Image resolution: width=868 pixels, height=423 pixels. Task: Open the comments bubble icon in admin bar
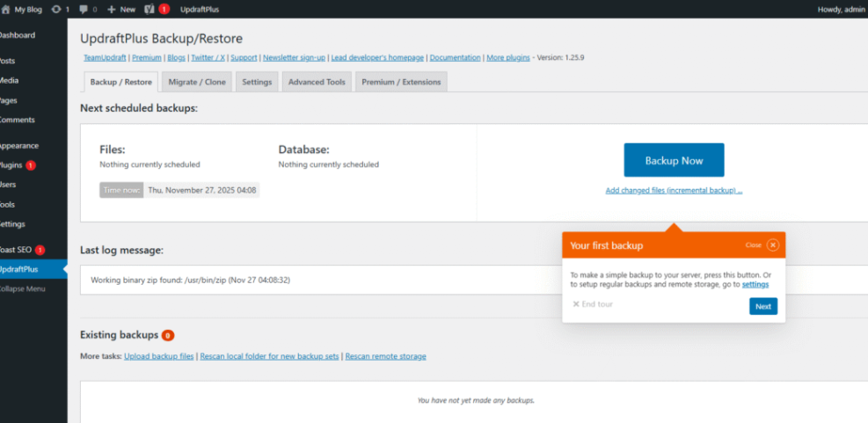(x=84, y=10)
